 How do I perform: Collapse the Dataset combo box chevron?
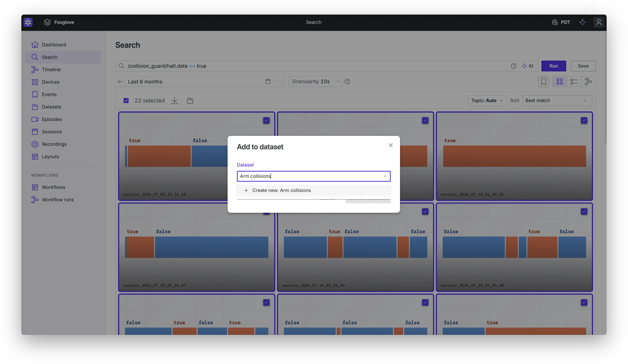click(x=385, y=176)
